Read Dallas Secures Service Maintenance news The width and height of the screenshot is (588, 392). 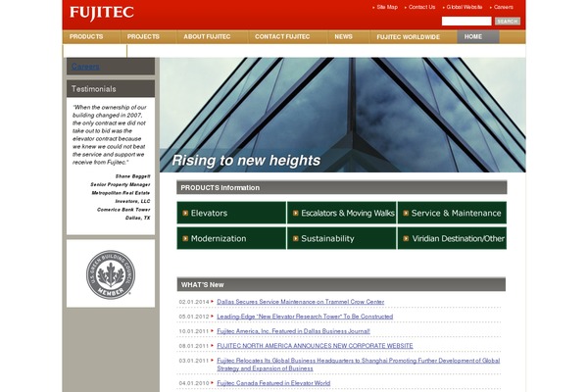[301, 302]
